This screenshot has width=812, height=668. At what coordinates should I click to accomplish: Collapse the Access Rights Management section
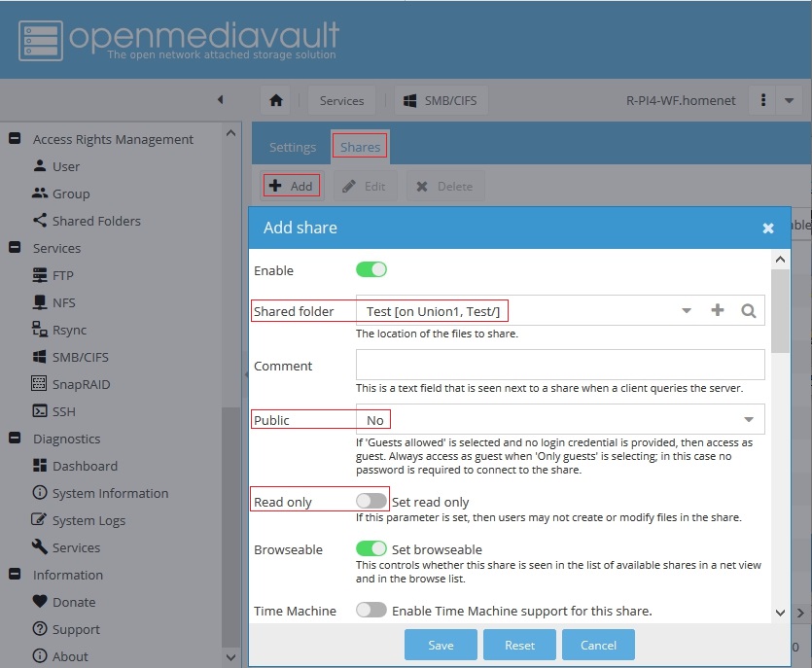click(15, 139)
